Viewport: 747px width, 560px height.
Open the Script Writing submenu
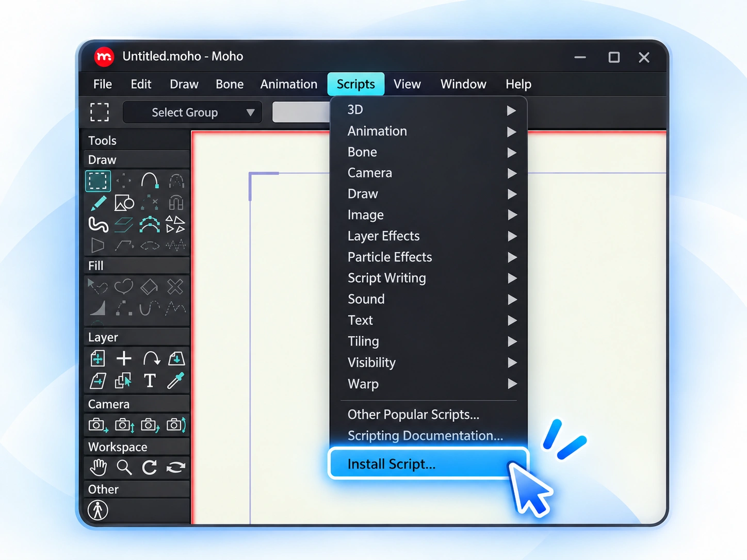point(429,278)
